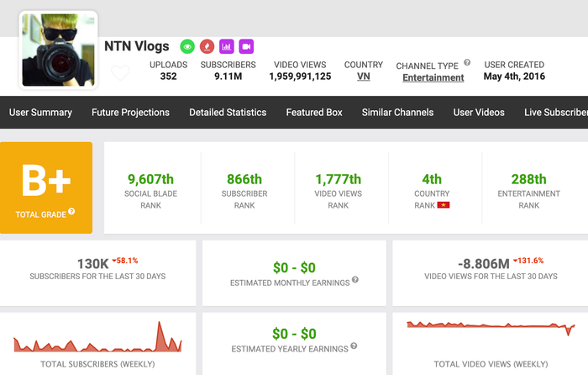Open the Detailed Statistics tab

[228, 113]
